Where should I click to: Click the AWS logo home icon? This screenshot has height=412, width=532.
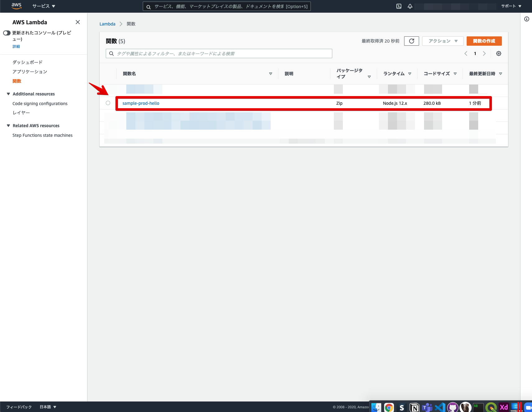click(16, 6)
